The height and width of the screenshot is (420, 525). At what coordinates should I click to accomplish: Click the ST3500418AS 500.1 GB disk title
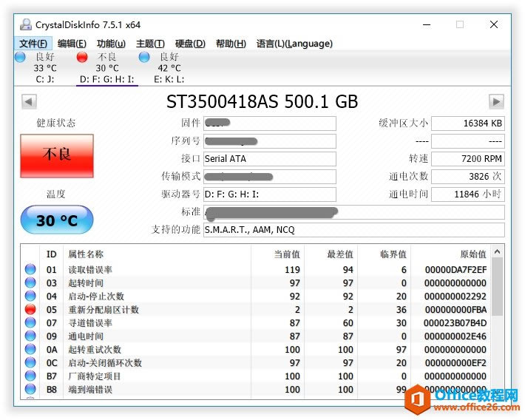click(262, 101)
